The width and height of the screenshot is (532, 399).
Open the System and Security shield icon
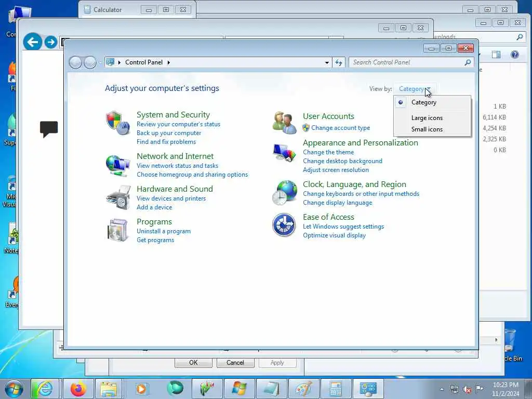point(118,123)
